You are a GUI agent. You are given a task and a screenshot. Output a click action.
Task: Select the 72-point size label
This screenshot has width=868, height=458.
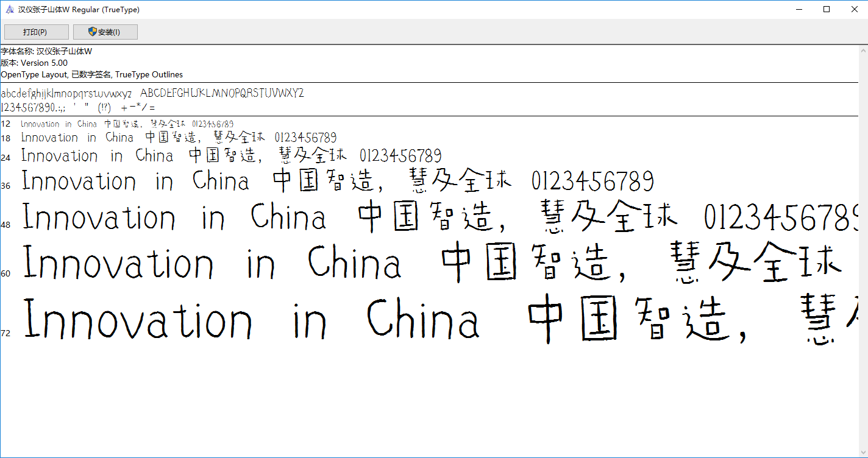[5, 333]
